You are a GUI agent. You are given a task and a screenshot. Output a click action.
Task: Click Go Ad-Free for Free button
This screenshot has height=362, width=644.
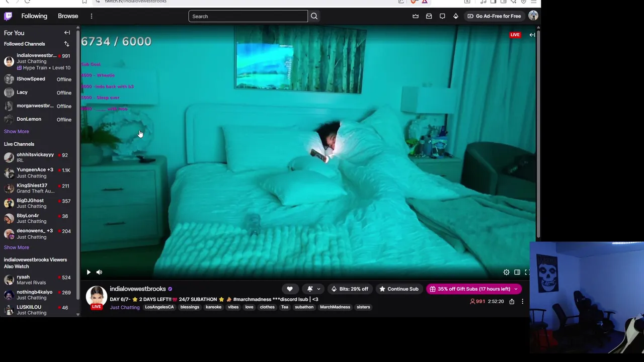pos(494,16)
